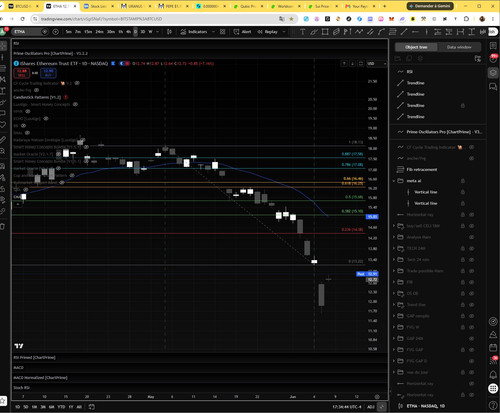Select the W weekly timeframe
This screenshot has height=413, width=500.
click(x=150, y=32)
